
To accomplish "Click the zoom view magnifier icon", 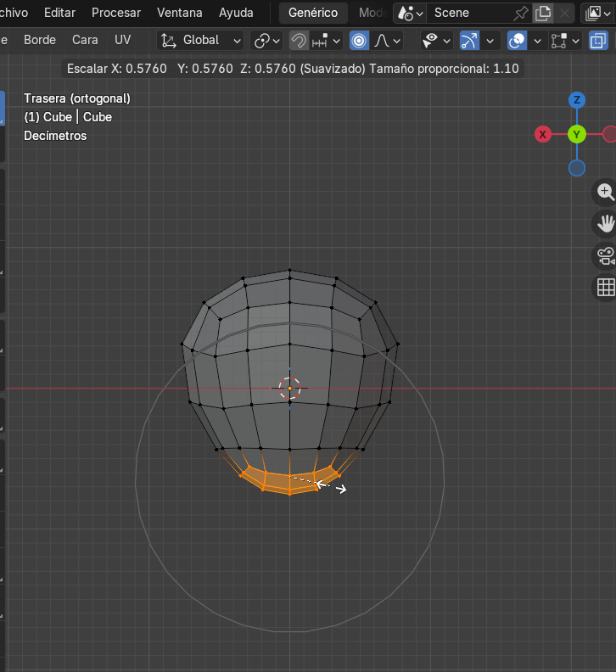I will [x=605, y=193].
